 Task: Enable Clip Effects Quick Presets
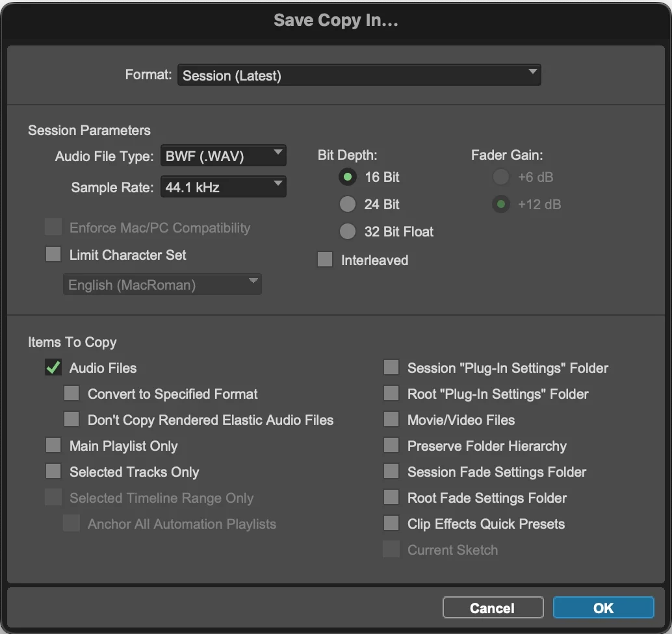click(x=391, y=524)
